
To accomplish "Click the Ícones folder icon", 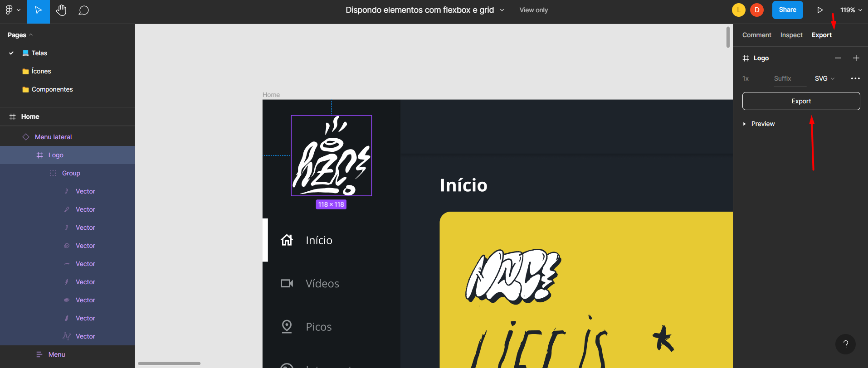I will coord(26,71).
